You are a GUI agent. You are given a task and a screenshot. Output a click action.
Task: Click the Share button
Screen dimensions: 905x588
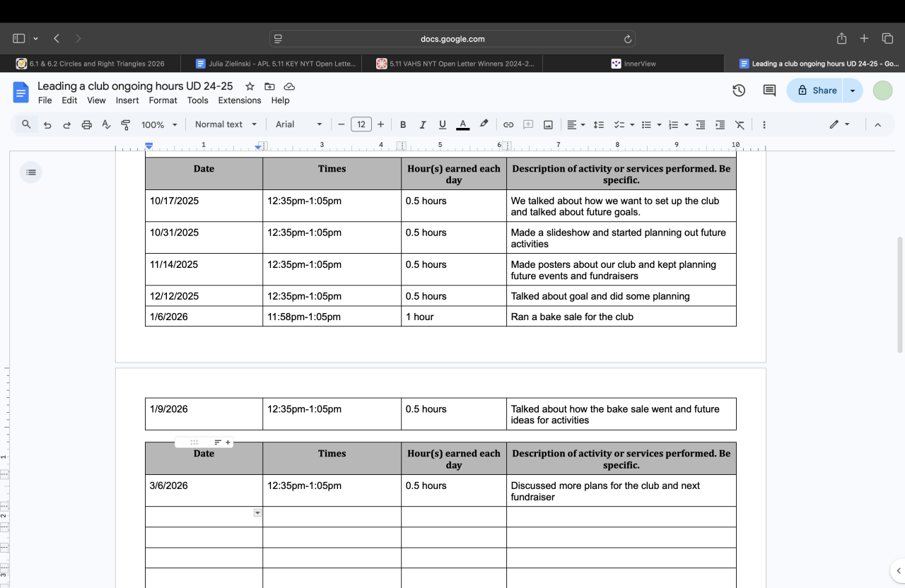coord(817,90)
